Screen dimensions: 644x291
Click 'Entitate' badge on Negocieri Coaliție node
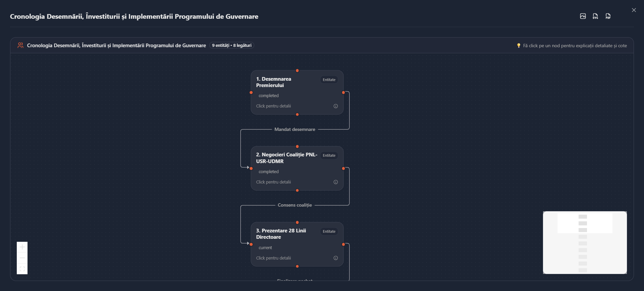coord(329,155)
